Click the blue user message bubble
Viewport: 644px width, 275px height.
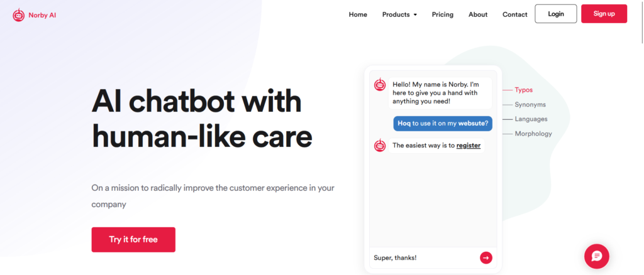[x=443, y=123]
